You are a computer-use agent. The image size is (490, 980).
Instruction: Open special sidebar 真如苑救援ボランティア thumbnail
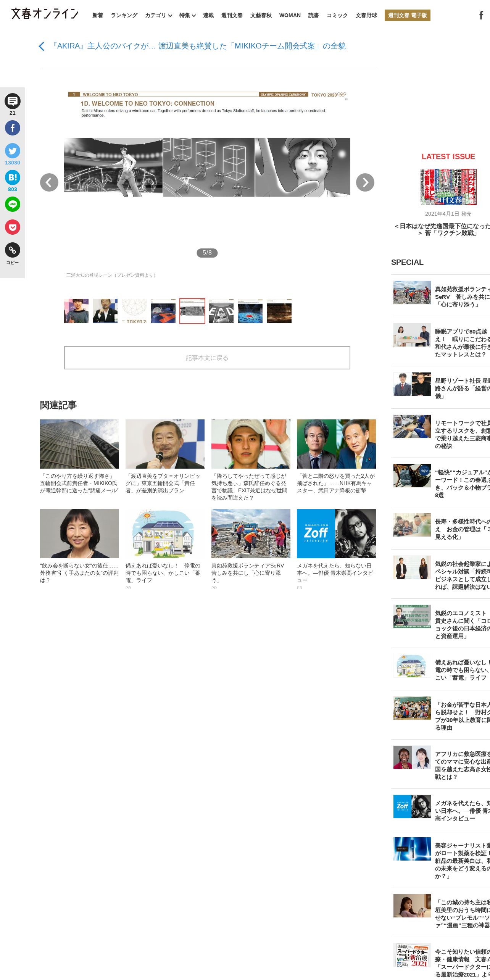click(412, 292)
